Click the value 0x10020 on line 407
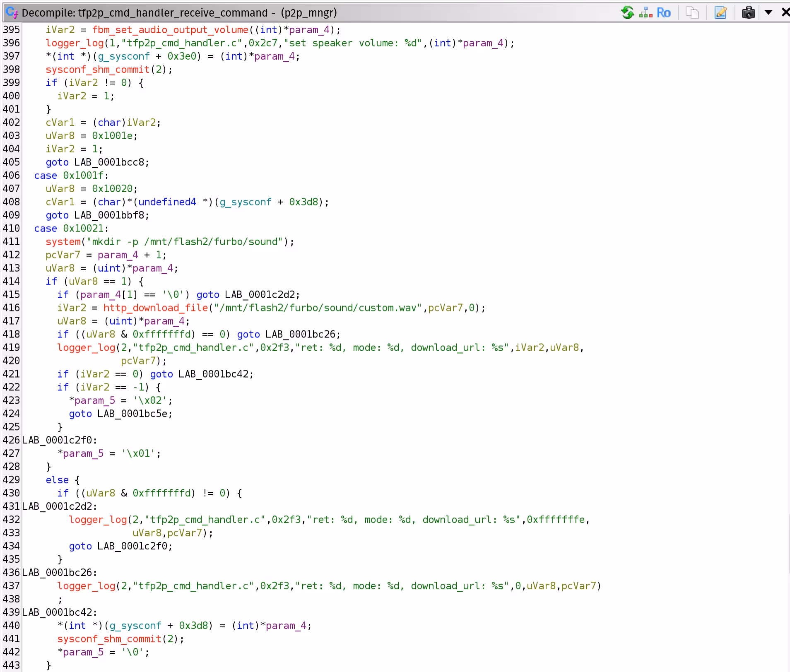This screenshot has height=672, width=790. click(x=112, y=189)
